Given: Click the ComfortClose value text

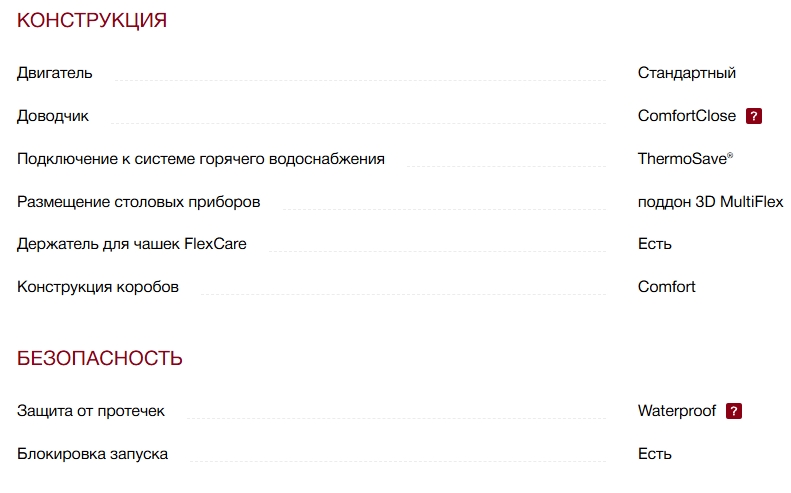Looking at the screenshot, I should tap(687, 116).
